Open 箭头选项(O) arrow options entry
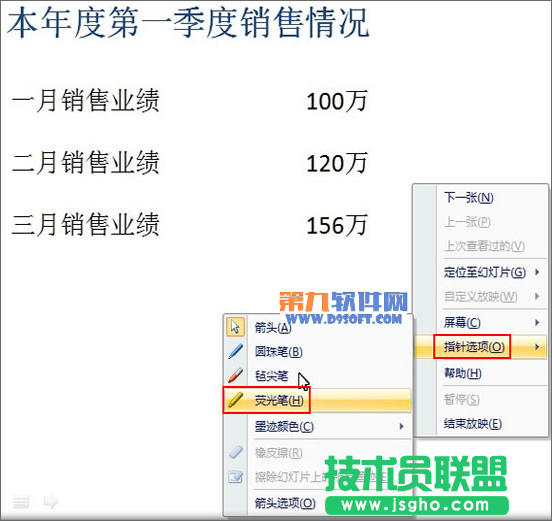The height and width of the screenshot is (521, 552). (x=285, y=503)
